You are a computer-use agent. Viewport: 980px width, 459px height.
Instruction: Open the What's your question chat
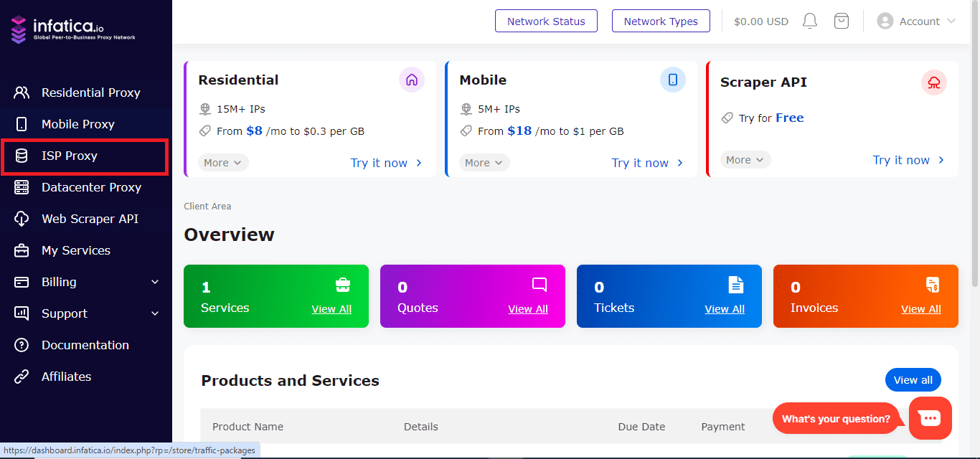pos(836,419)
